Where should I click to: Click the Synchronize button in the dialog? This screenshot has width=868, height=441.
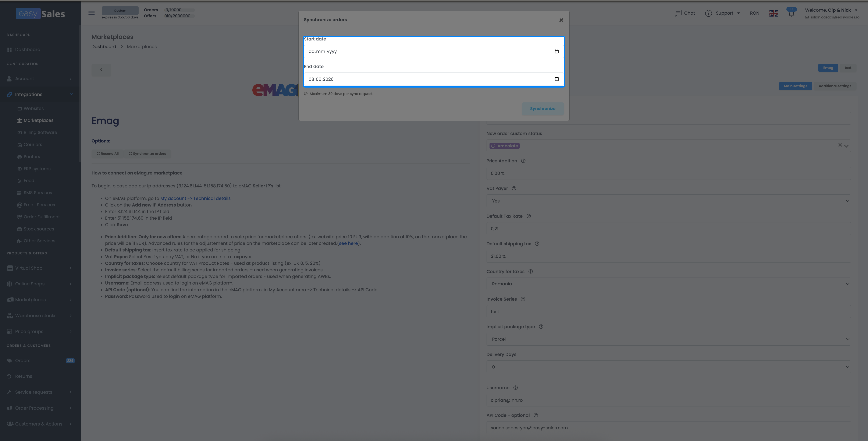coord(542,109)
